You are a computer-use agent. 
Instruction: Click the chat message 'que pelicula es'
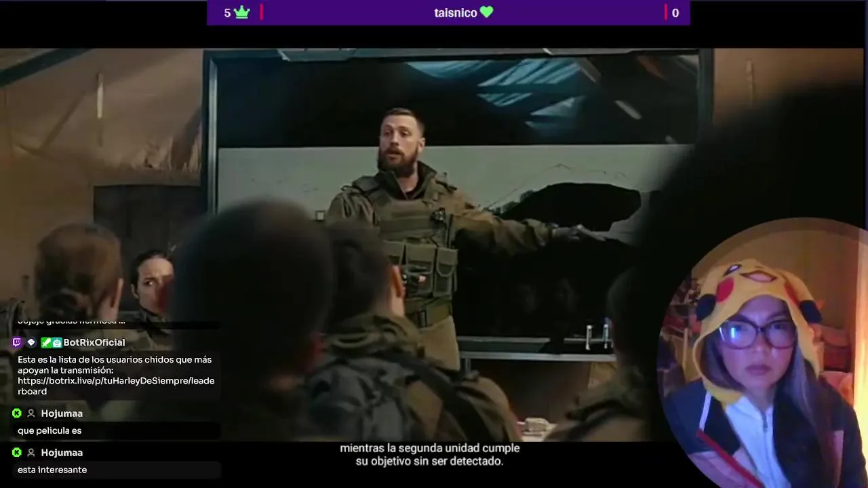pos(50,430)
